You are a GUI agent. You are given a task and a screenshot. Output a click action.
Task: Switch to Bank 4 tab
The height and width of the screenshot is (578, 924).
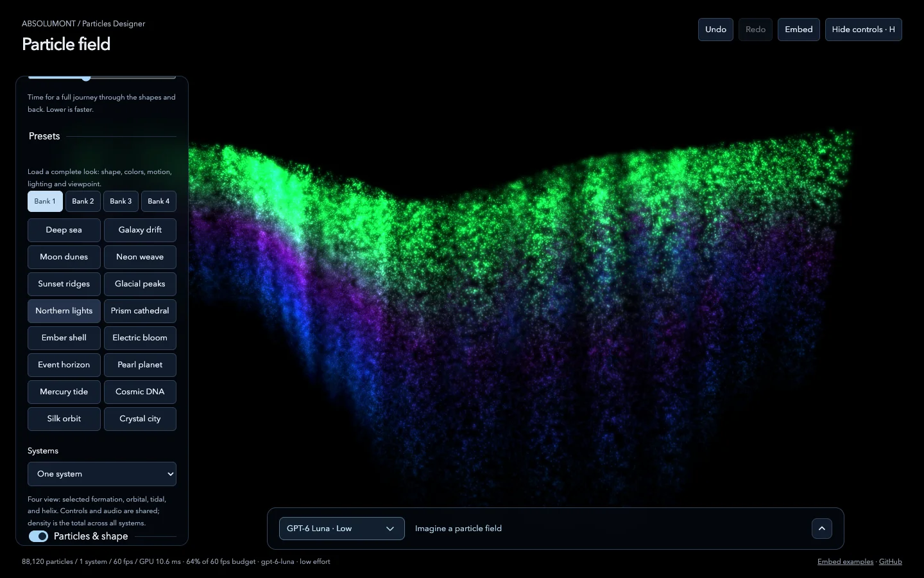coord(158,201)
